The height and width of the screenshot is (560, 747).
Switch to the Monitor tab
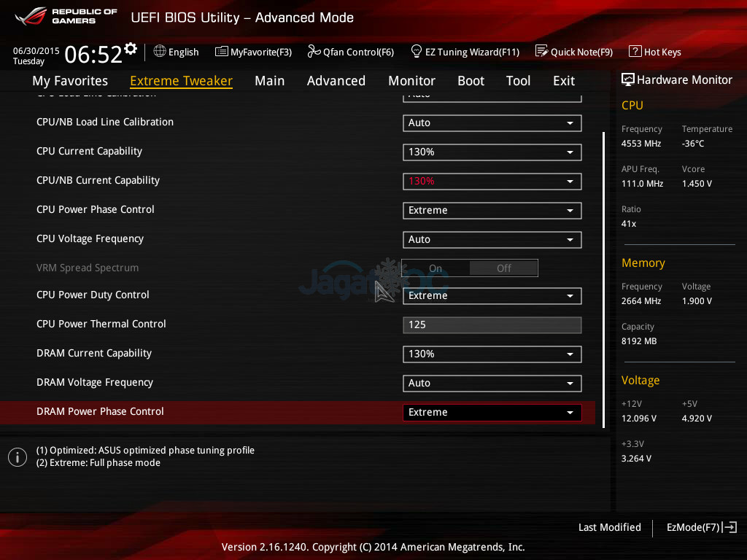411,81
